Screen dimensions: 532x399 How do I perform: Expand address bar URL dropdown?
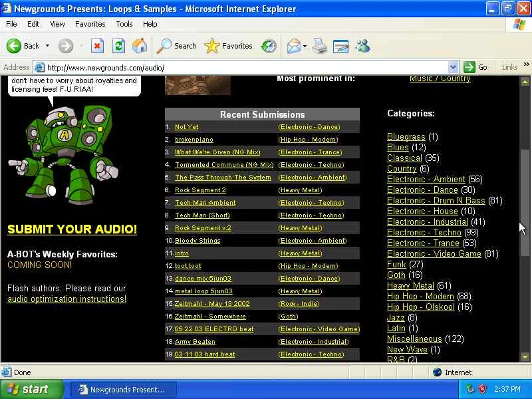pos(453,67)
